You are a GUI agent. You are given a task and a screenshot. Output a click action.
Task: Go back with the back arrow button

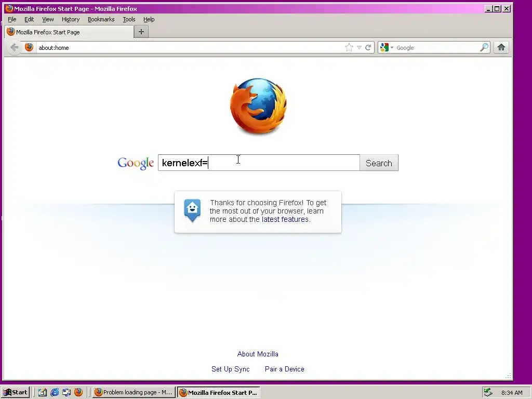pyautogui.click(x=14, y=47)
